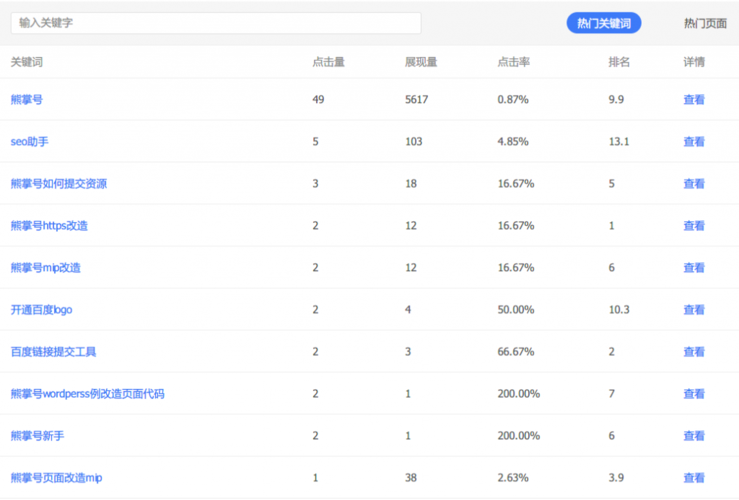Click 查看 for 百度链接提交工具
Image resolution: width=739 pixels, height=500 pixels.
pos(694,352)
